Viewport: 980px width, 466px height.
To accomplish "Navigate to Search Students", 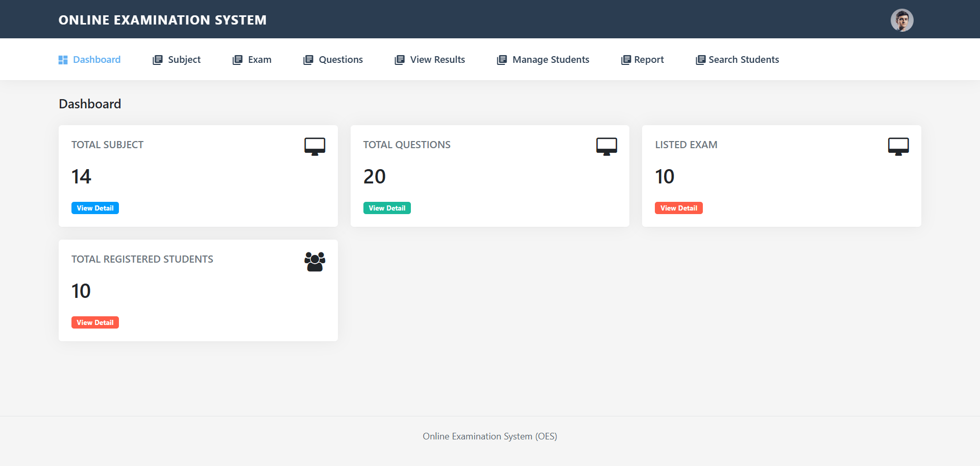I will coord(744,60).
